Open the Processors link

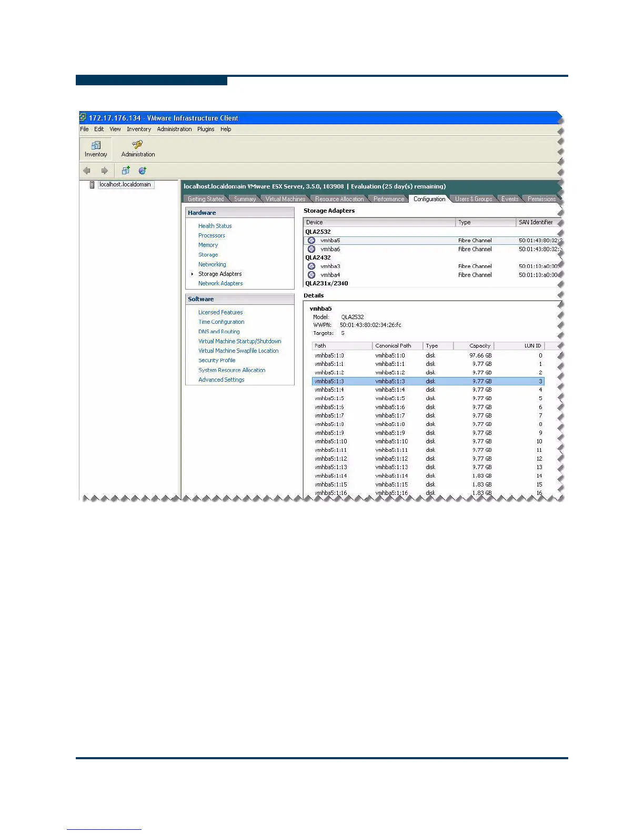tap(212, 235)
